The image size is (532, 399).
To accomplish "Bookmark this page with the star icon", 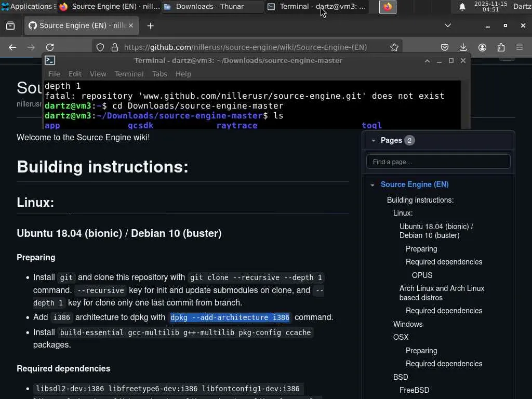I will pos(394,47).
